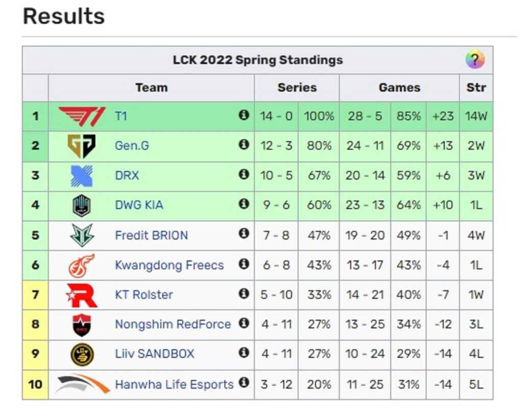The image size is (523, 420).
Task: Open the standings help question-mark icon
Action: click(474, 60)
